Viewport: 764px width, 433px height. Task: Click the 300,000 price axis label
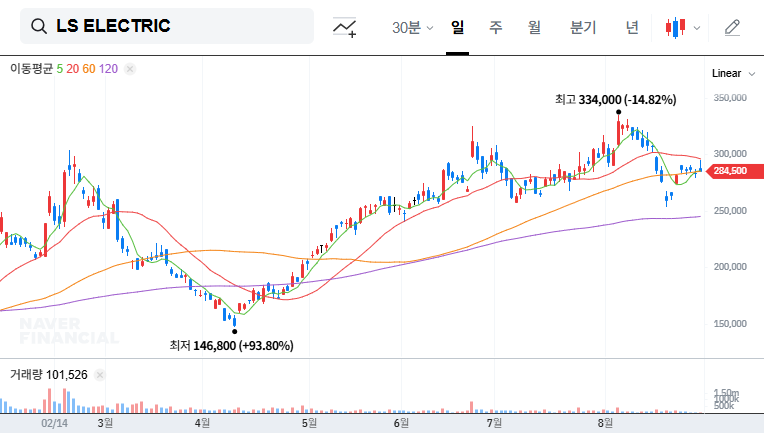[x=730, y=154]
